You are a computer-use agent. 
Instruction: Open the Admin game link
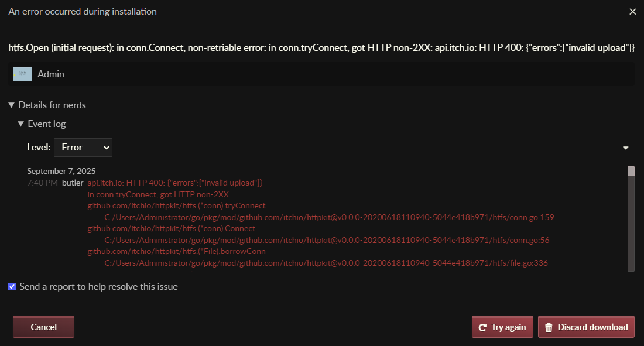point(51,74)
